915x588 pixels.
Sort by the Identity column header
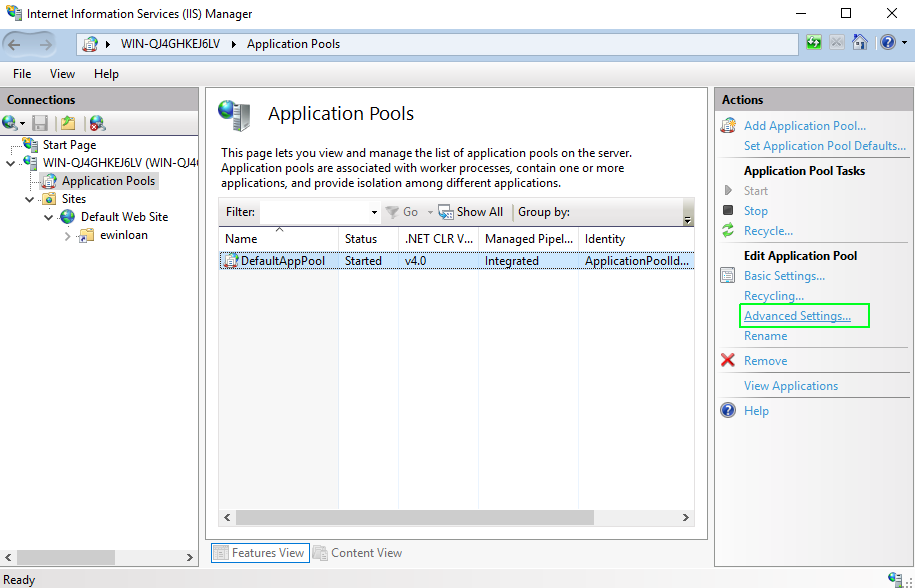tap(636, 239)
